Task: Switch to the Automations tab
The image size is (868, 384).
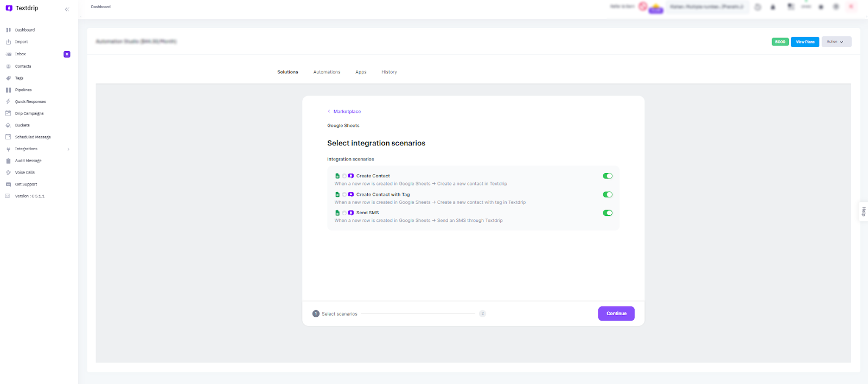Action: click(x=327, y=72)
